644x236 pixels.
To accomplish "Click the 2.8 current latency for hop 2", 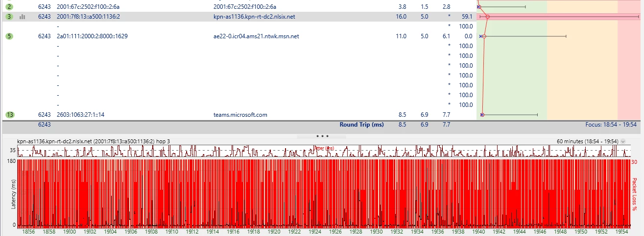I will pos(446,7).
